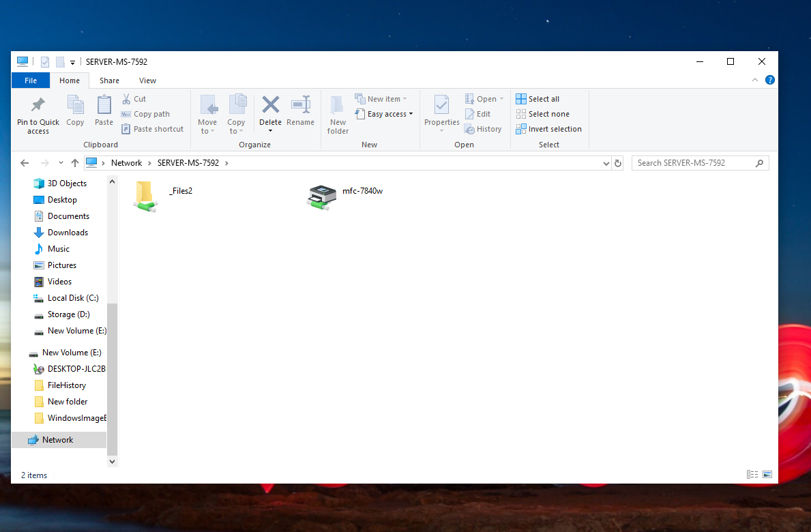Click the New folder ribbon icon

[x=338, y=106]
